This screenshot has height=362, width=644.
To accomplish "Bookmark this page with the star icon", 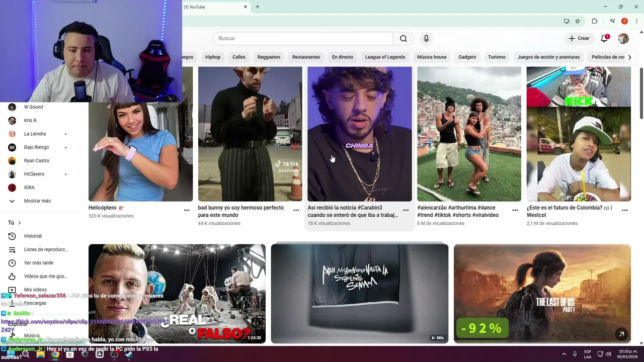I will (x=578, y=21).
